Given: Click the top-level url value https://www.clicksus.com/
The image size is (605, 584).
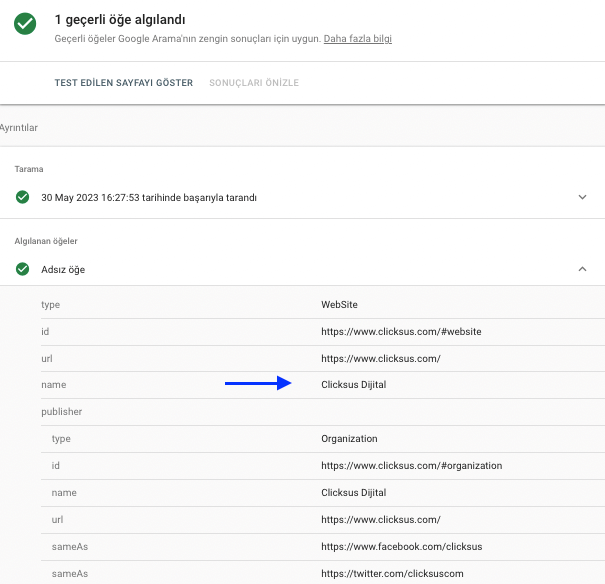Looking at the screenshot, I should (381, 359).
